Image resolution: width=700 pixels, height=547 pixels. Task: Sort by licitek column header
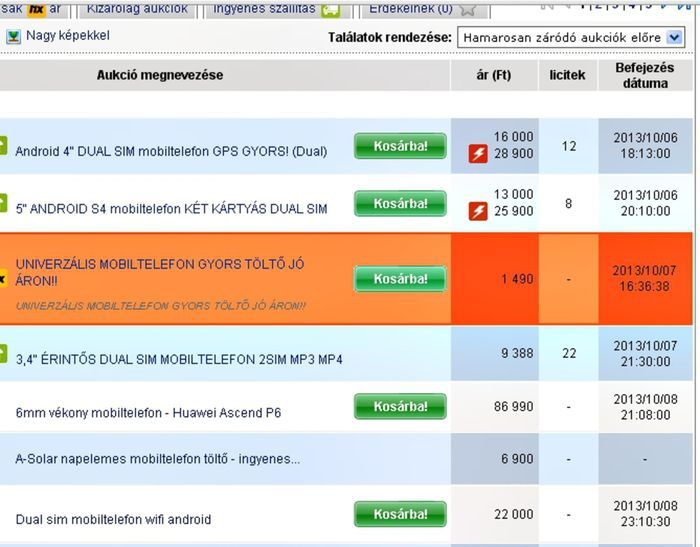(x=567, y=75)
